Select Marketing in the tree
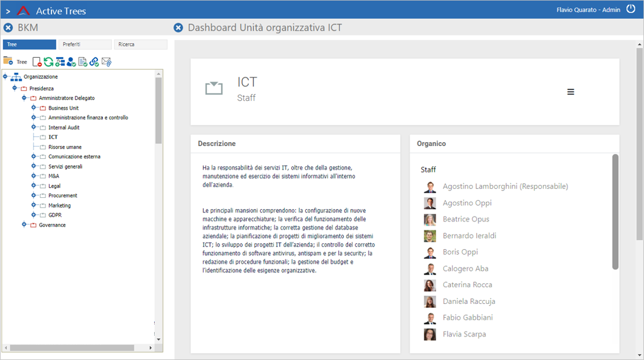Screen dimensions: 644x360 [x=60, y=205]
